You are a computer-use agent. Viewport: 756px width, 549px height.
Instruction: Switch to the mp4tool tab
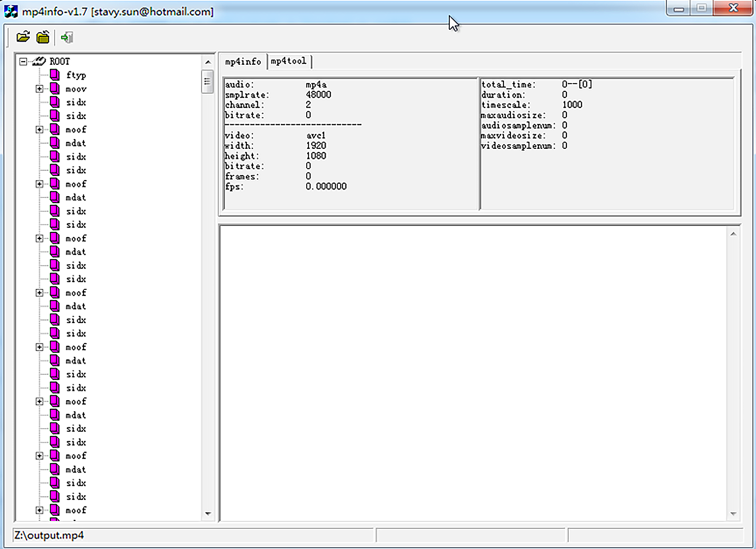(x=288, y=61)
